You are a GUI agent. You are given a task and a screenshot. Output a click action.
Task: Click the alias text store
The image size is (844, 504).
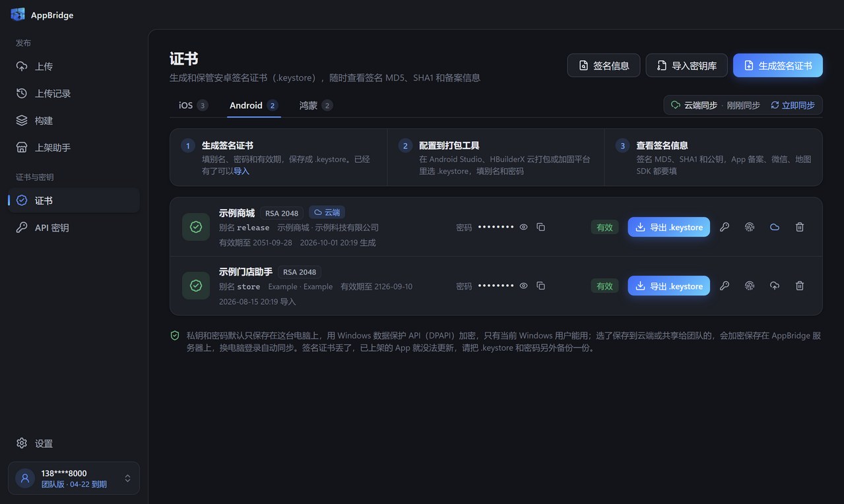tap(249, 287)
